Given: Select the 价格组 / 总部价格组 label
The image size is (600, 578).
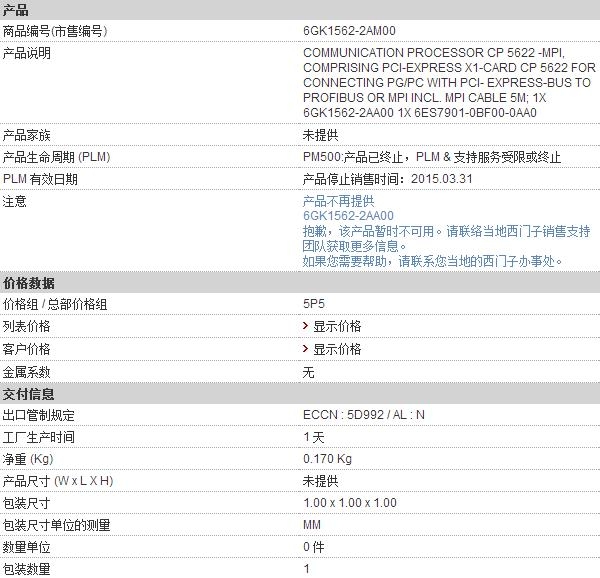Looking at the screenshot, I should (55, 304).
